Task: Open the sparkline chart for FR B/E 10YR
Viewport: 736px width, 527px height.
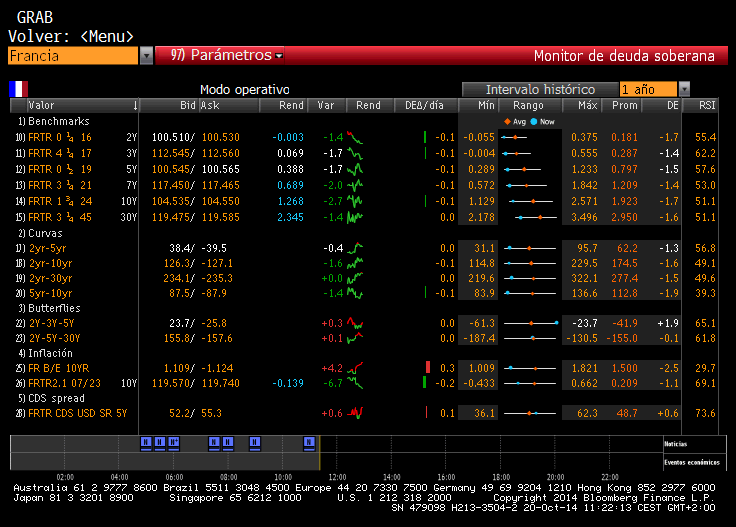Action: pos(355,368)
